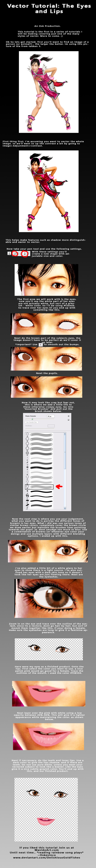This screenshot has height=868, width=96.
Task: Click the original Xia full-body image
Action: 49,92
